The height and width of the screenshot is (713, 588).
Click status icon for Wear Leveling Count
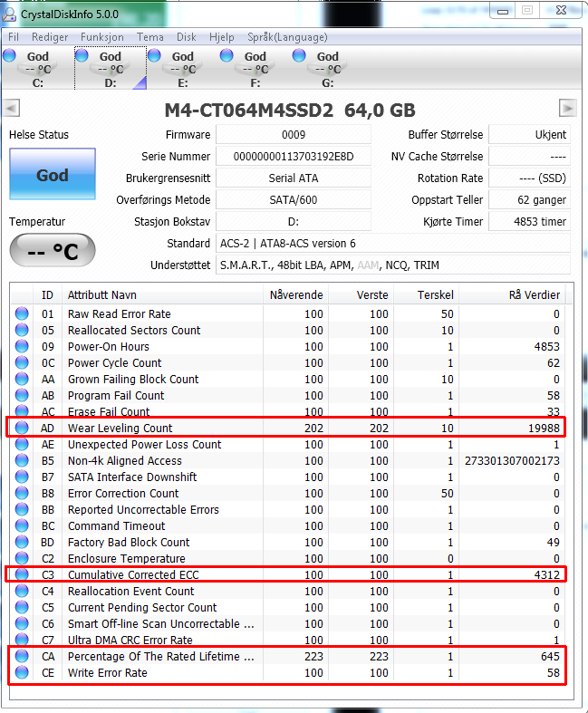pyautogui.click(x=22, y=428)
